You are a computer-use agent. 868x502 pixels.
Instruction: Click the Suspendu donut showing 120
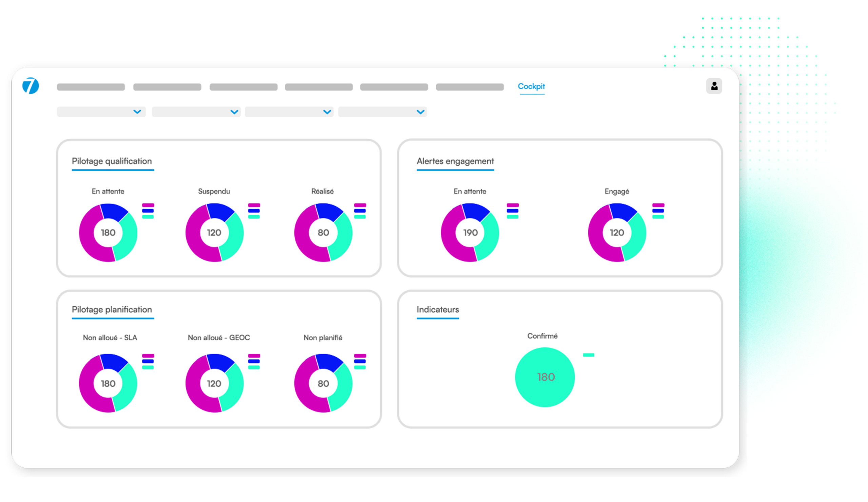click(214, 233)
